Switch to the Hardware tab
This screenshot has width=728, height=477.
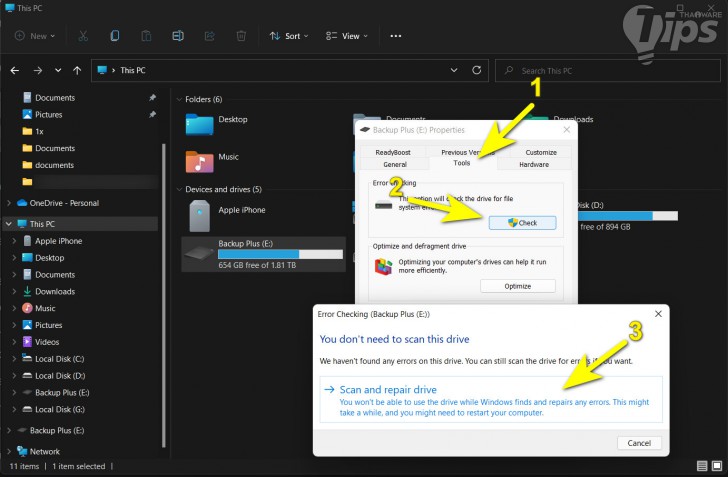pyautogui.click(x=534, y=164)
